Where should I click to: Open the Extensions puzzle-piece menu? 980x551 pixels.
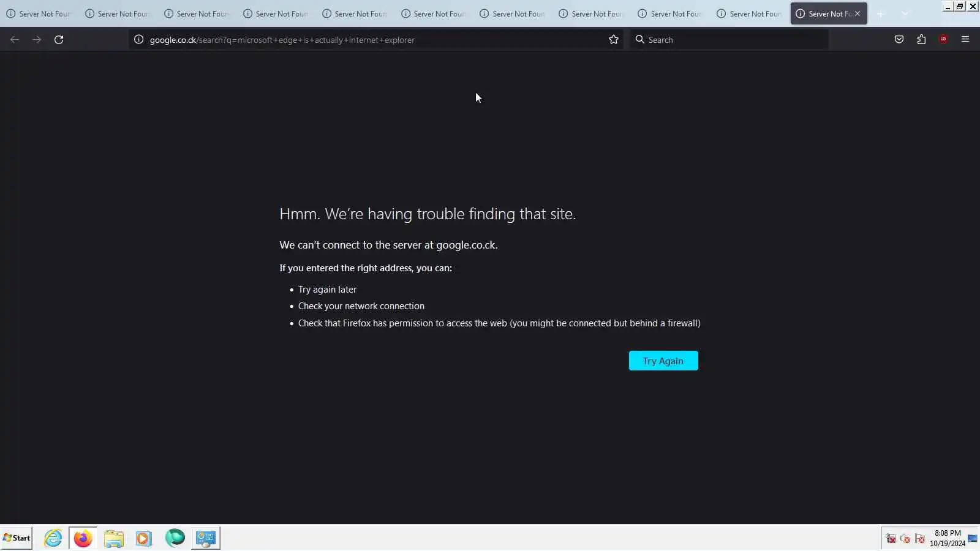pyautogui.click(x=921, y=40)
